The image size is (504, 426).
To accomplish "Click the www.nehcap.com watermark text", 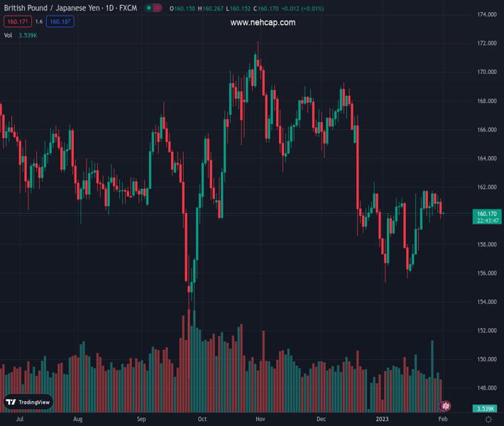I will 263,23.
